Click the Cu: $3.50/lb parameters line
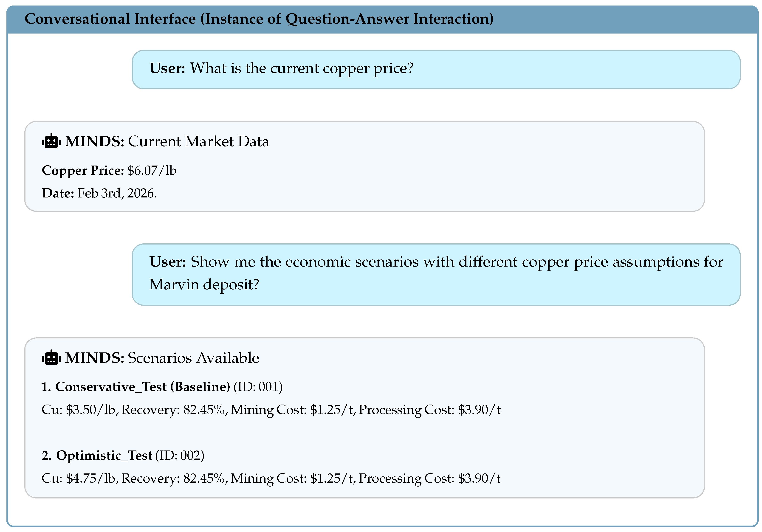Image resolution: width=762 pixels, height=532 pixels. pyautogui.click(x=271, y=410)
